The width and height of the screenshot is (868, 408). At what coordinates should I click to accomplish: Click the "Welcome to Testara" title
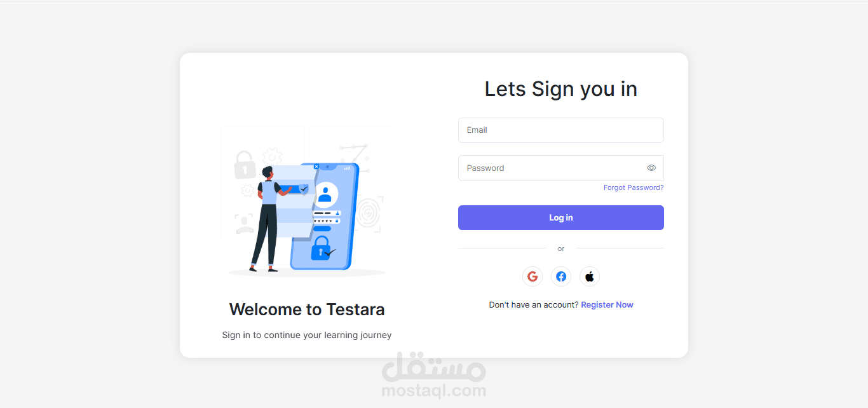(307, 309)
